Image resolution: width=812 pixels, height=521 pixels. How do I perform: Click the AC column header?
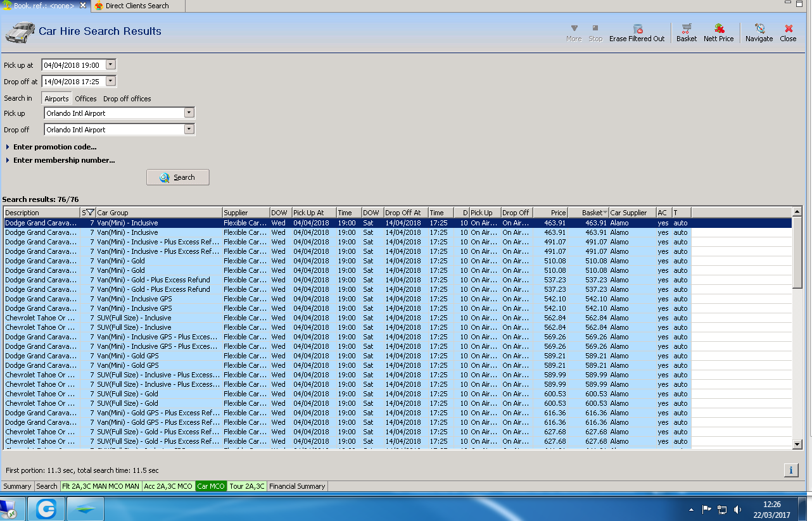pyautogui.click(x=663, y=213)
